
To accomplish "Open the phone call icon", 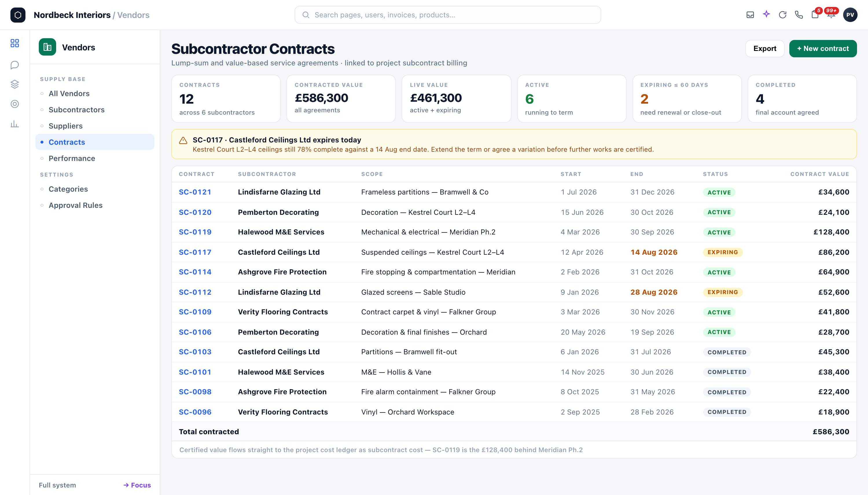I will (x=799, y=15).
